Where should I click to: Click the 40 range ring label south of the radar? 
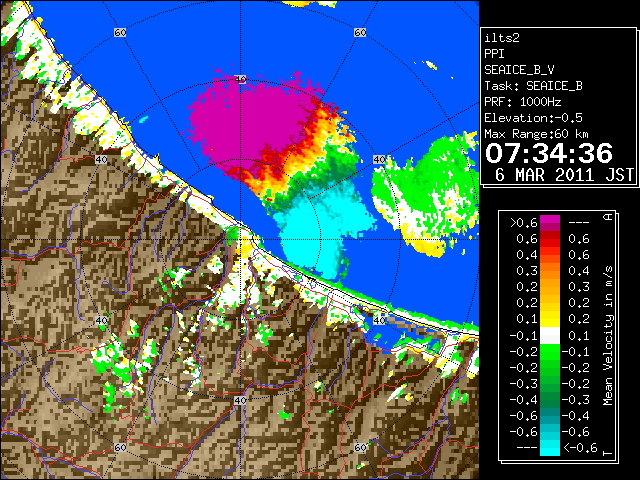pos(240,400)
